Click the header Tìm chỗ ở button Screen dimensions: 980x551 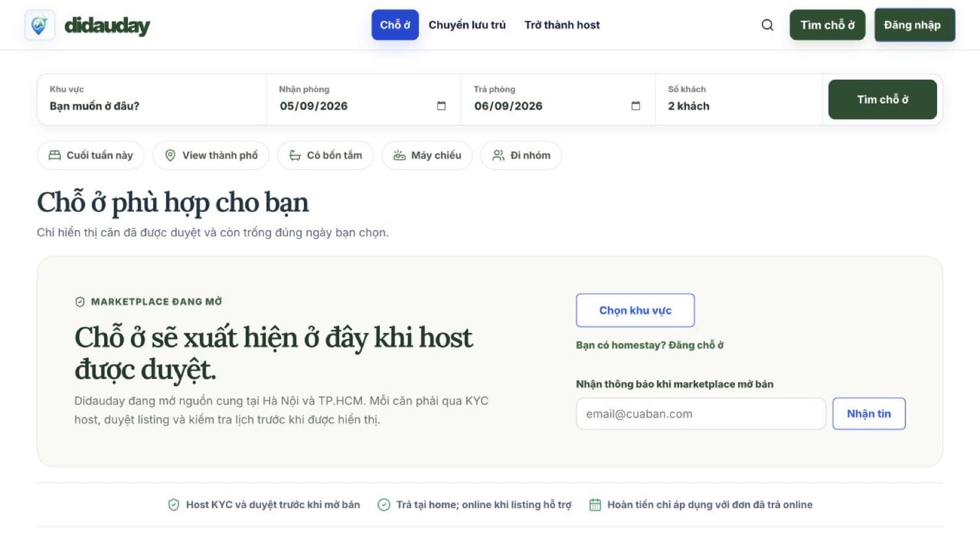[x=827, y=25]
